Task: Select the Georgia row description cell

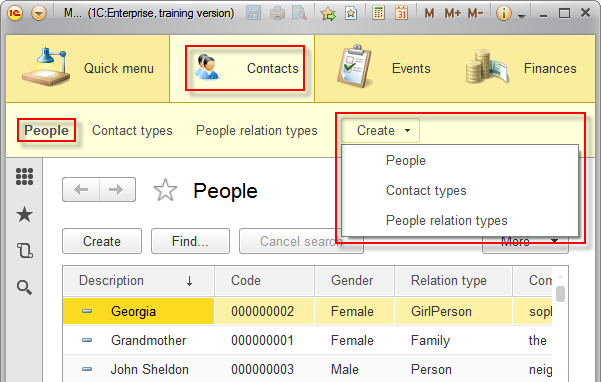Action: (x=138, y=312)
